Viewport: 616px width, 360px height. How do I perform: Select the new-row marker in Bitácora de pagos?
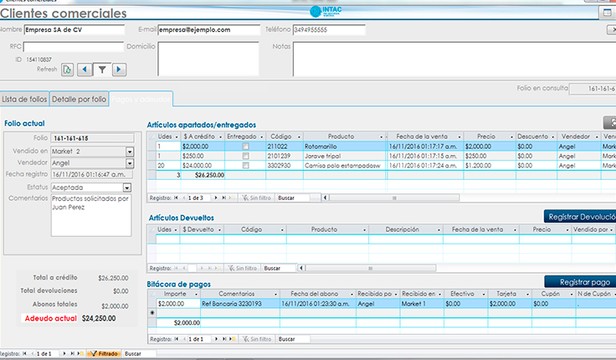pyautogui.click(x=152, y=313)
